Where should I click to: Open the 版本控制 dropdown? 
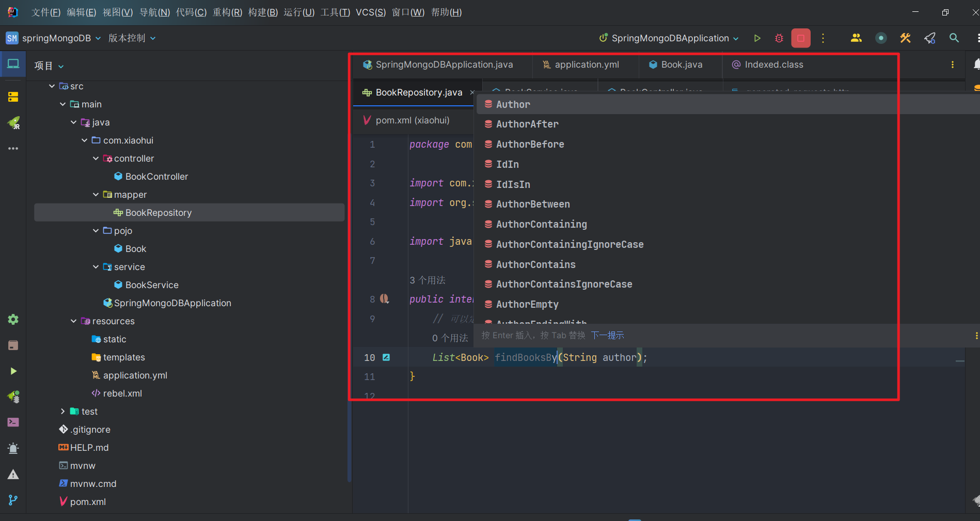pyautogui.click(x=132, y=38)
